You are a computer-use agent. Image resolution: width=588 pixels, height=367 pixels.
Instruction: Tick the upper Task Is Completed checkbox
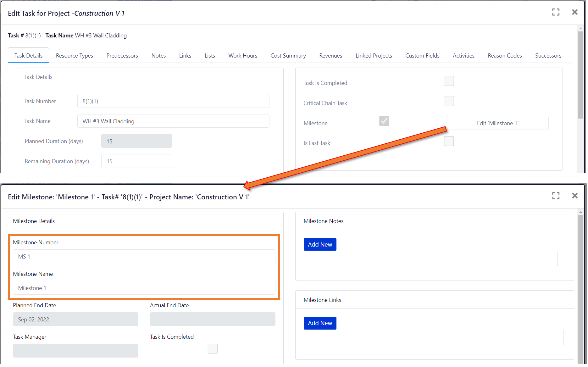coord(449,81)
